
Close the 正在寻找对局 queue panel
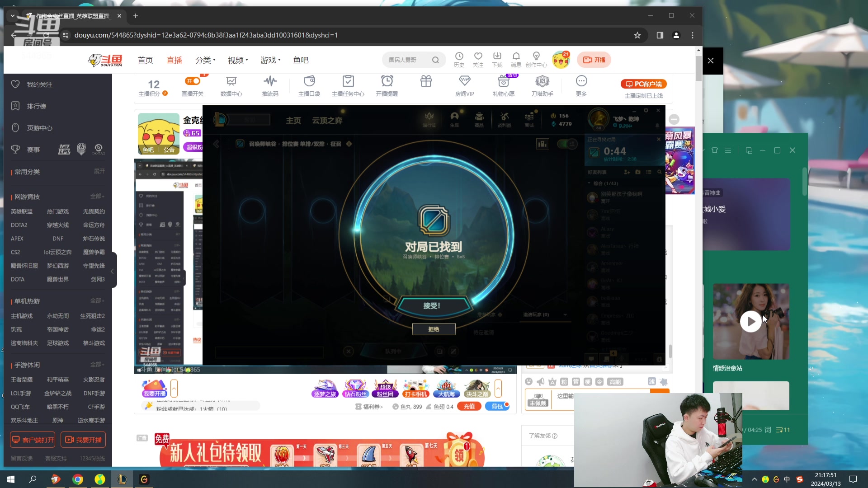click(659, 140)
